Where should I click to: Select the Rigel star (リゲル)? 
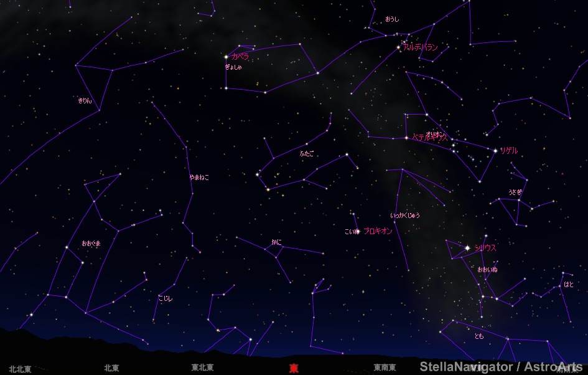tap(495, 151)
